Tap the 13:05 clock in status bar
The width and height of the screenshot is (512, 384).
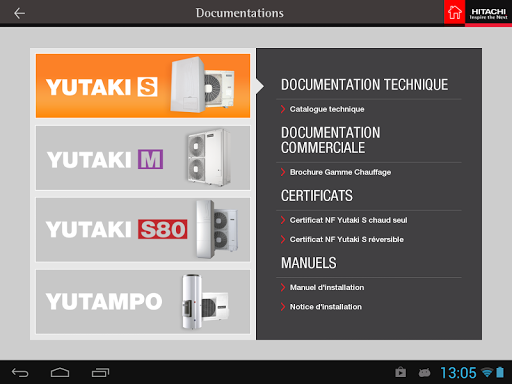pyautogui.click(x=458, y=373)
